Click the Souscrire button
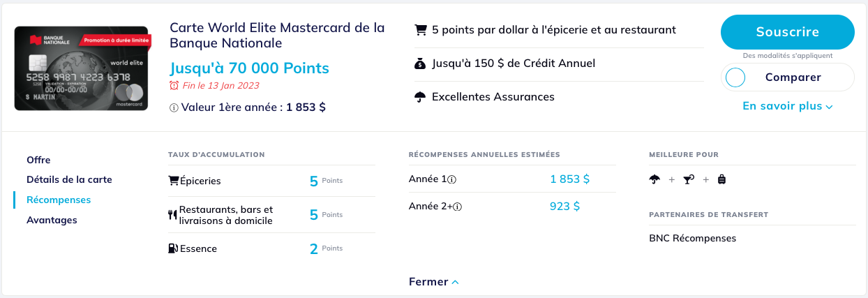Viewport: 868px width, 298px height. point(787,32)
